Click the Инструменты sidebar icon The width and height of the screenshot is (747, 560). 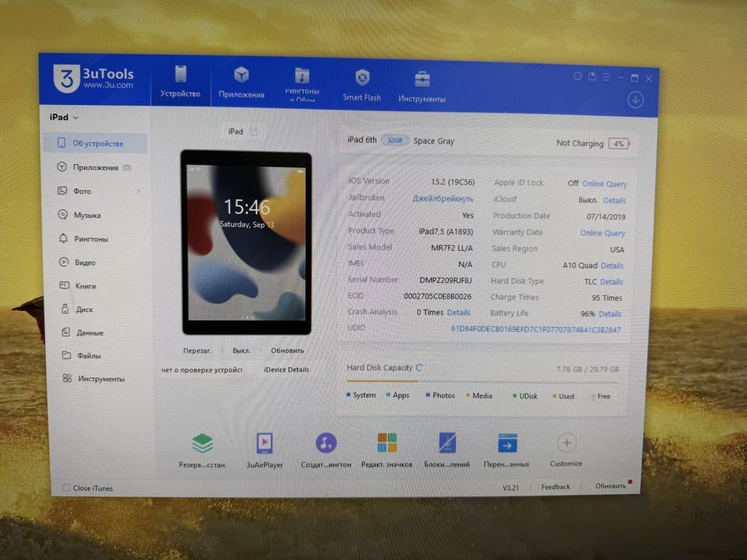tap(67, 378)
